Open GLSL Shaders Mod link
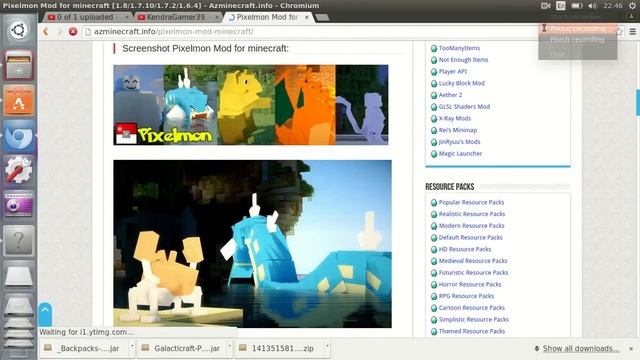640x360 pixels. (x=464, y=107)
